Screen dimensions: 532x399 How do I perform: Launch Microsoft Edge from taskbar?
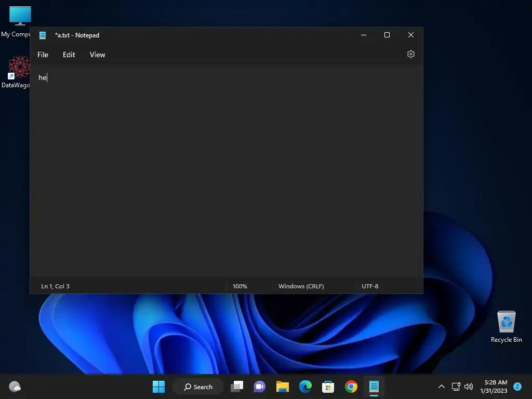(305, 387)
